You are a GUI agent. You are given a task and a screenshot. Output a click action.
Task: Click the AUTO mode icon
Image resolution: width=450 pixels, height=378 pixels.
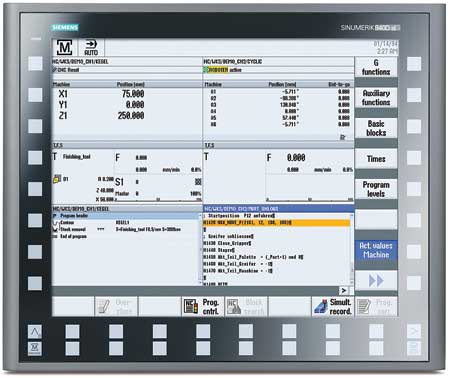coord(91,48)
